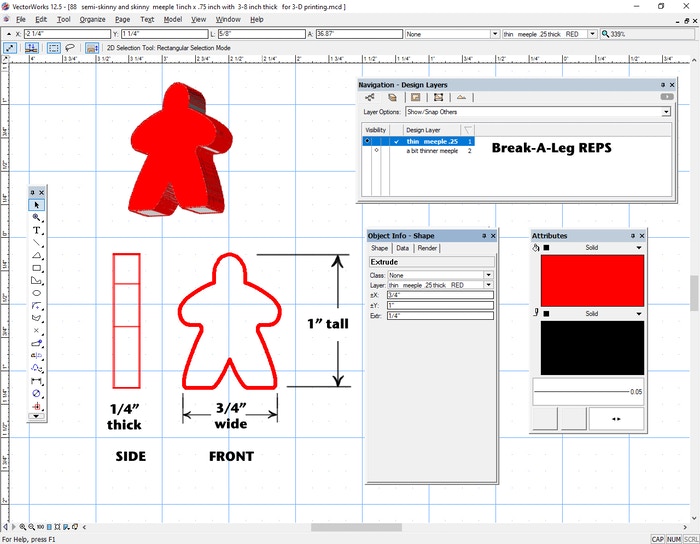Open the Model menu
Viewport: 700px width, 544px height.
[x=173, y=20]
